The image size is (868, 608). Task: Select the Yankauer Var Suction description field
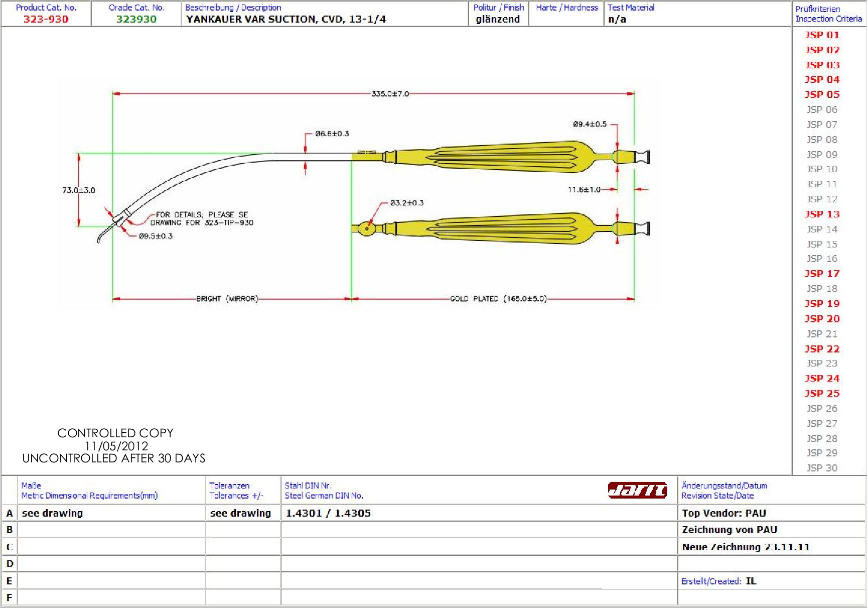286,19
